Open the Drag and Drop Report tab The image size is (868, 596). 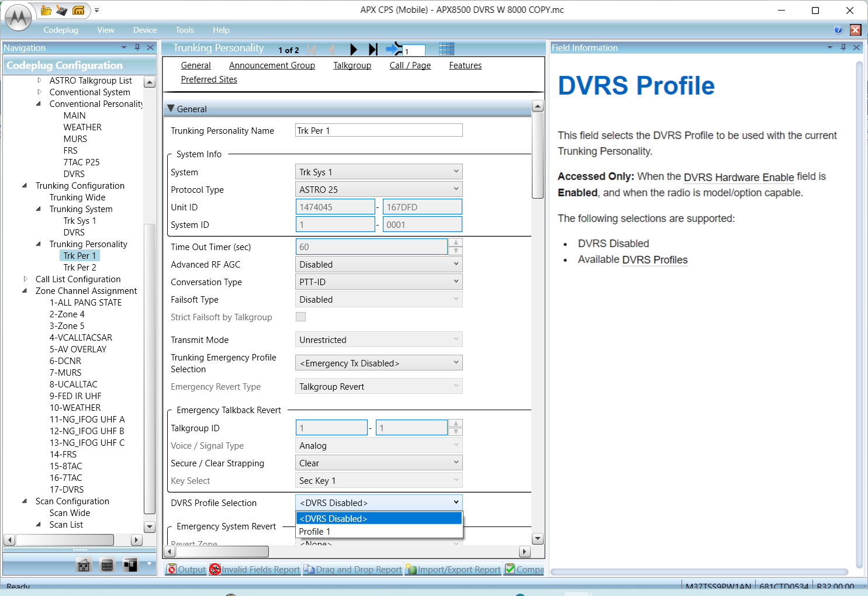tap(353, 569)
